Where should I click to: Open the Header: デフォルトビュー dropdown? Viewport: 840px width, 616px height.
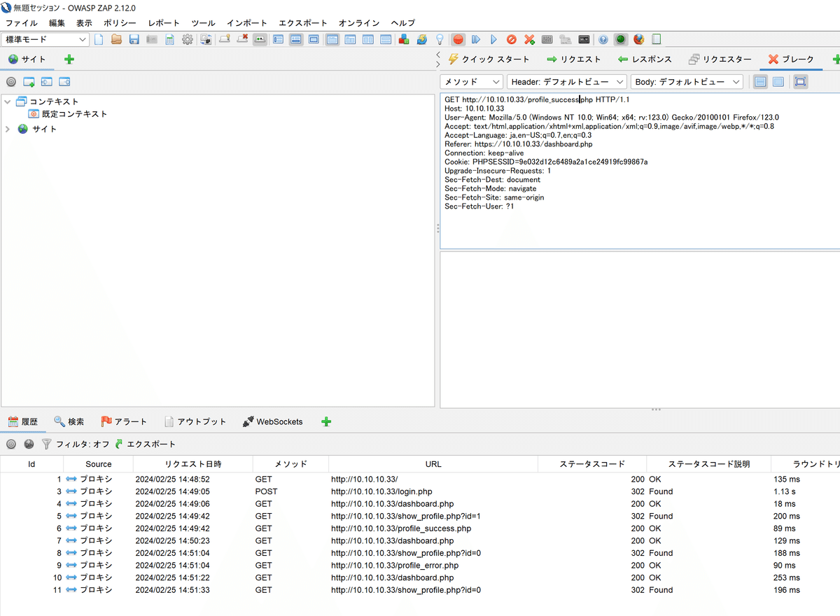point(567,82)
